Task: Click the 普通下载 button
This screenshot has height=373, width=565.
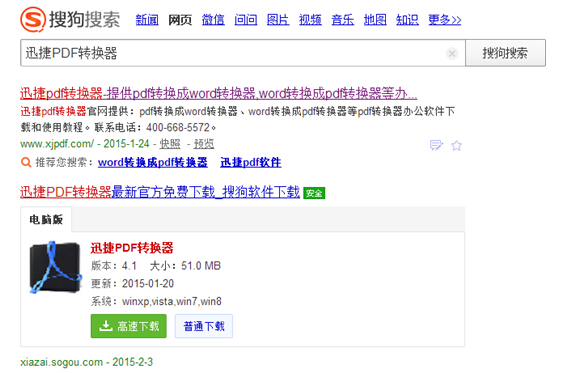Action: [204, 326]
